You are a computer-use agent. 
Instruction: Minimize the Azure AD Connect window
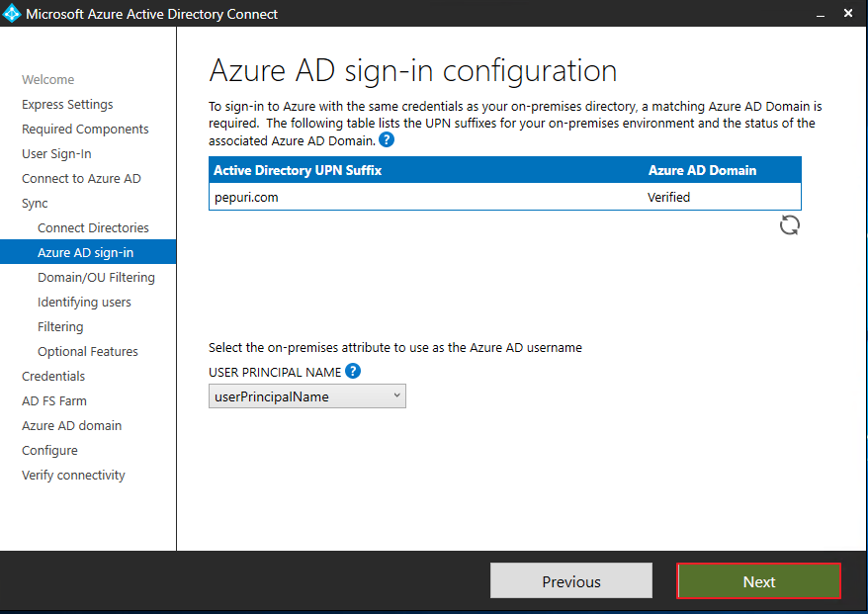point(821,14)
